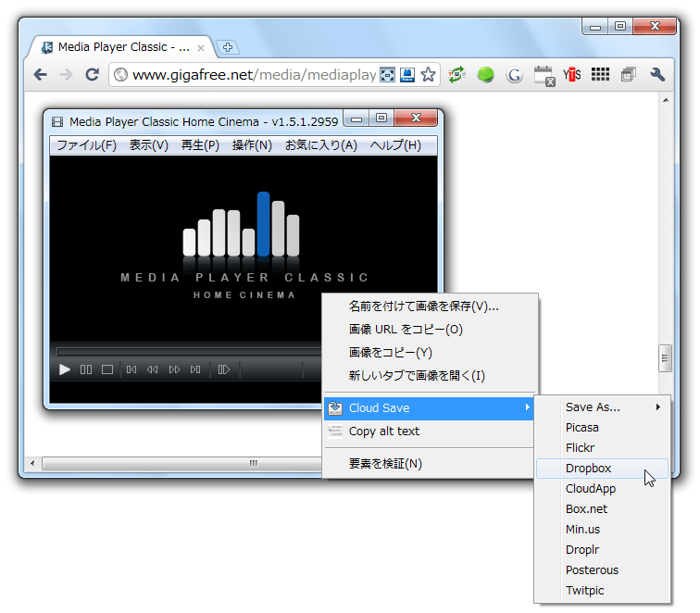
Task: Click the fullscreen capture icon in address bar
Action: 387,75
